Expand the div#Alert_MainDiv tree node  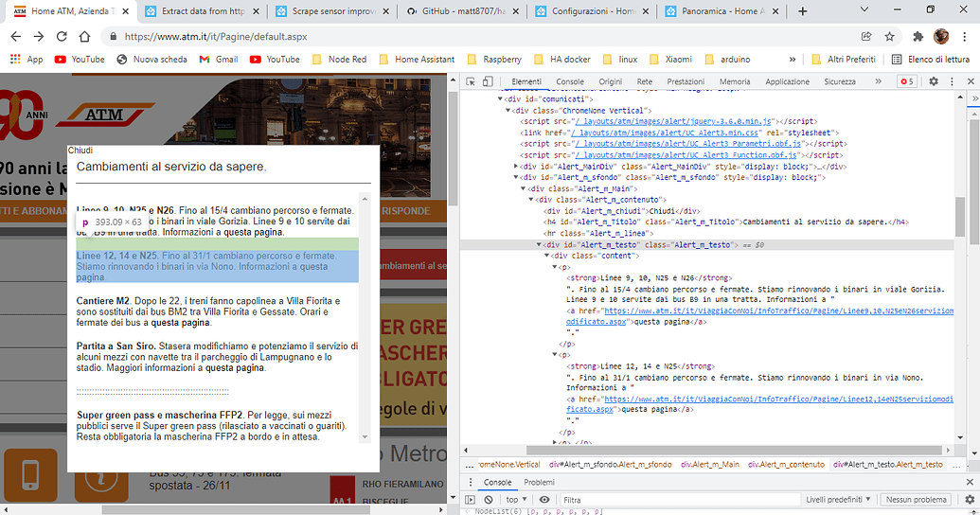[x=516, y=167]
